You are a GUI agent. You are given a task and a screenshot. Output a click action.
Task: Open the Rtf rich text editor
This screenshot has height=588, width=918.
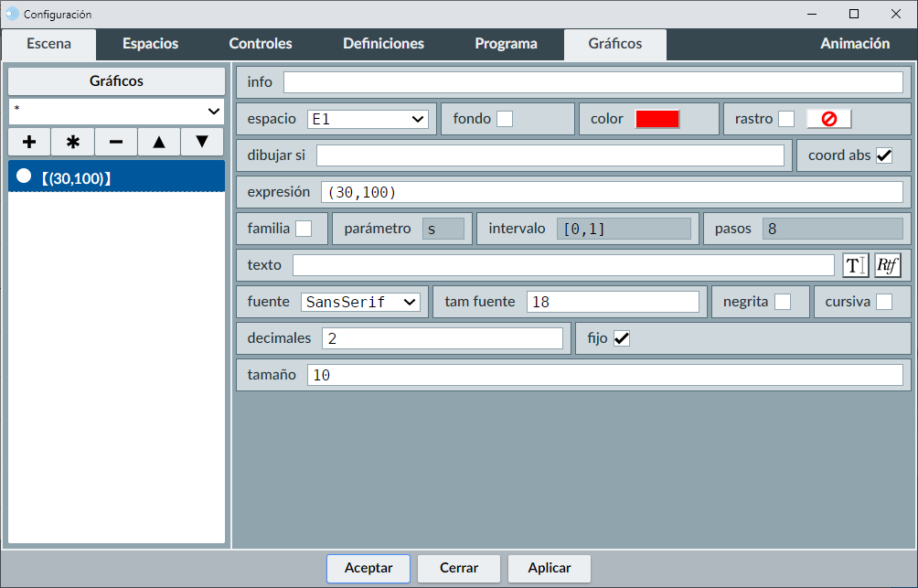887,265
